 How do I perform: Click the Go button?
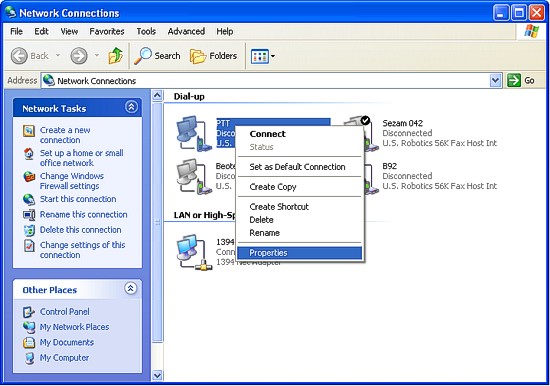522,81
